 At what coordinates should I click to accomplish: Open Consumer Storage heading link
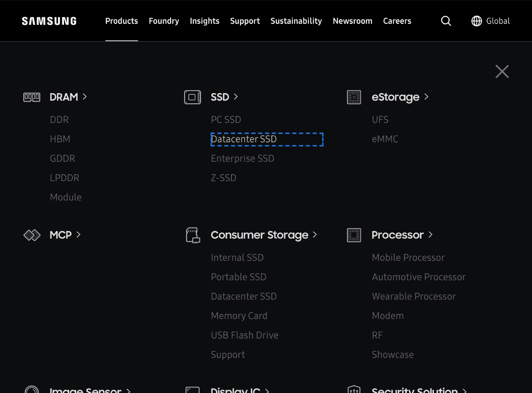(259, 235)
